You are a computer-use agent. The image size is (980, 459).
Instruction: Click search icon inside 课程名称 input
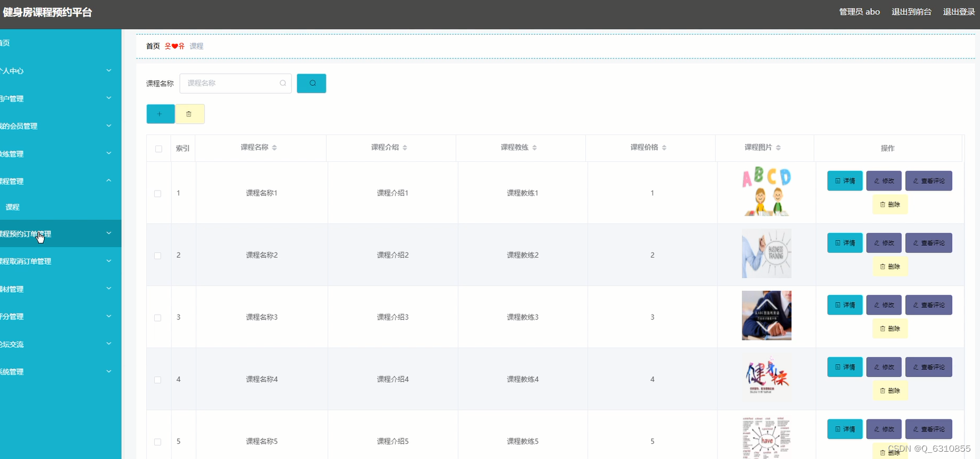[283, 83]
